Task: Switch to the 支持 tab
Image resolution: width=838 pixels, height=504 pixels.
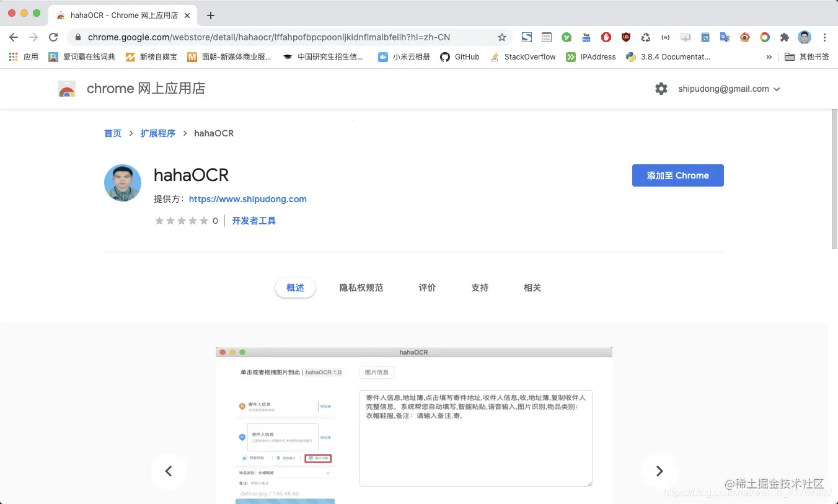Action: coord(480,288)
